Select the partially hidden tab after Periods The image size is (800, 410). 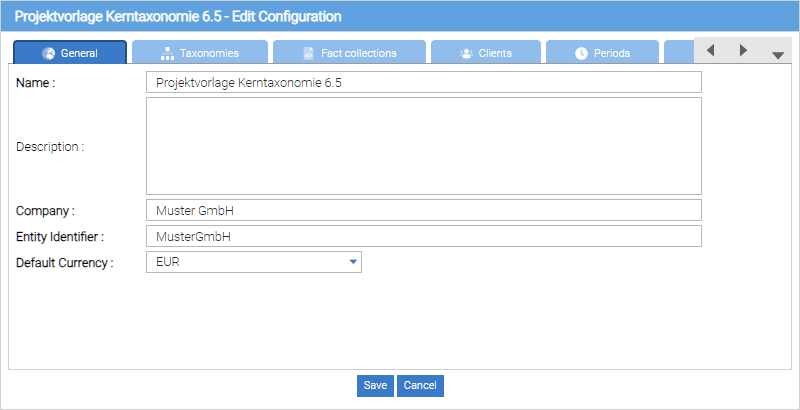pos(678,53)
